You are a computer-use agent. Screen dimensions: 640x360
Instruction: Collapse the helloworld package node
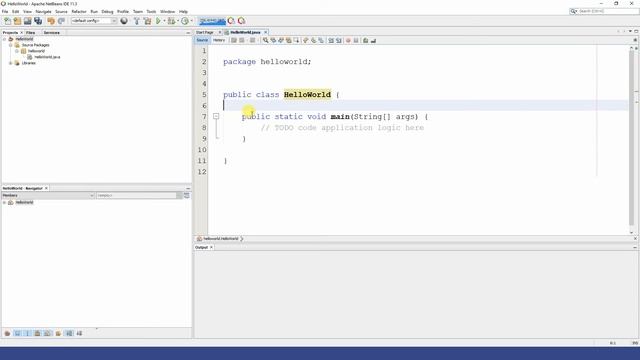[x=17, y=51]
